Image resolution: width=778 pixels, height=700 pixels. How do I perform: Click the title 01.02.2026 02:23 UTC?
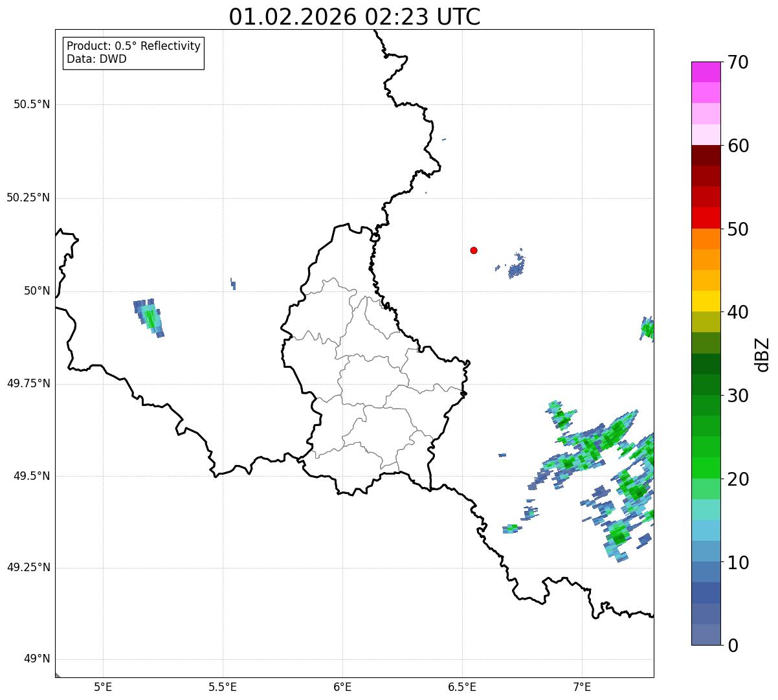tap(355, 17)
